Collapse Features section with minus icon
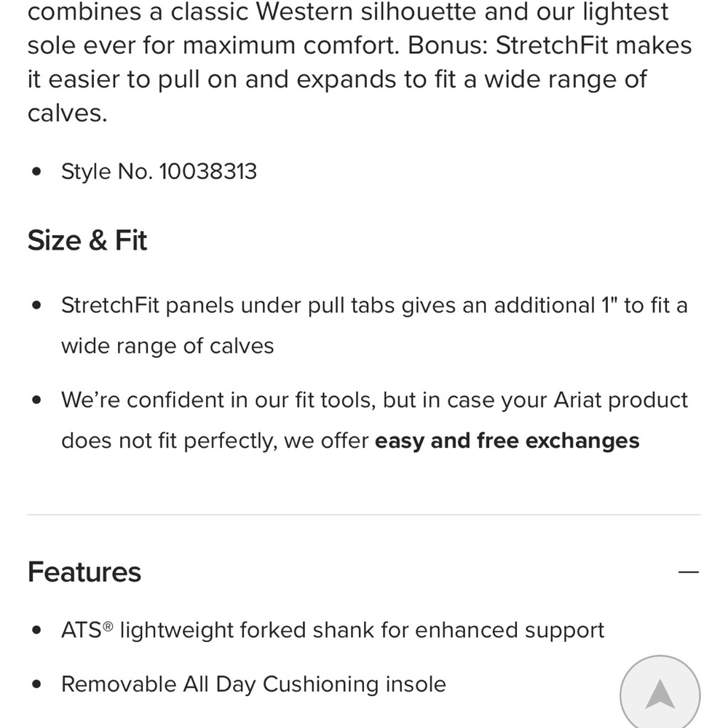 click(688, 572)
